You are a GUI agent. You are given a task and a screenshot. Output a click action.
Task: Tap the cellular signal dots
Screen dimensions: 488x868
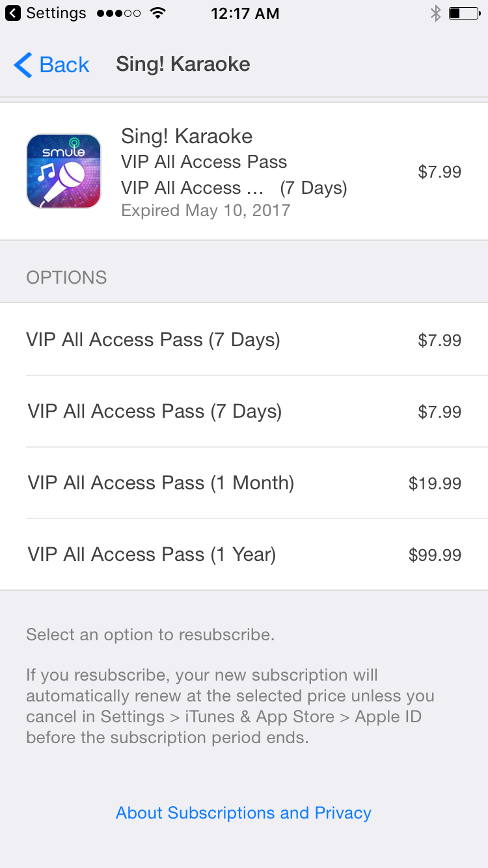(118, 13)
